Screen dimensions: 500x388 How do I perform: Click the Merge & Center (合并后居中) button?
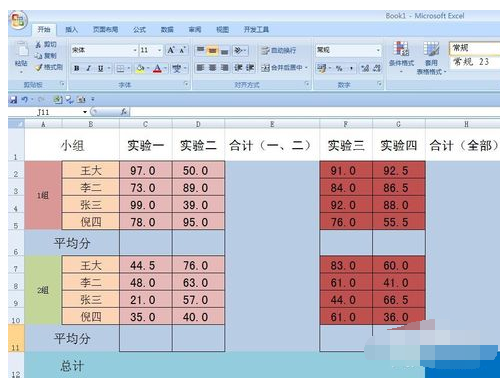click(x=281, y=68)
